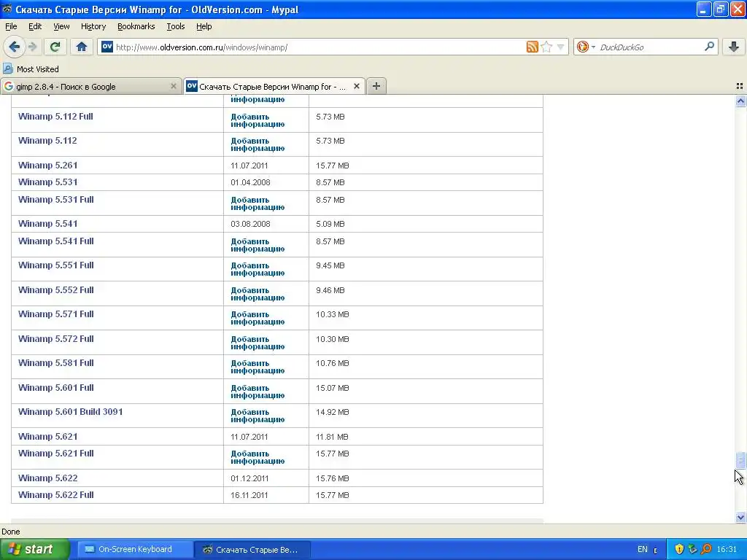Open the tab groups grid icon
Screen dimensions: 747x560
click(740, 86)
